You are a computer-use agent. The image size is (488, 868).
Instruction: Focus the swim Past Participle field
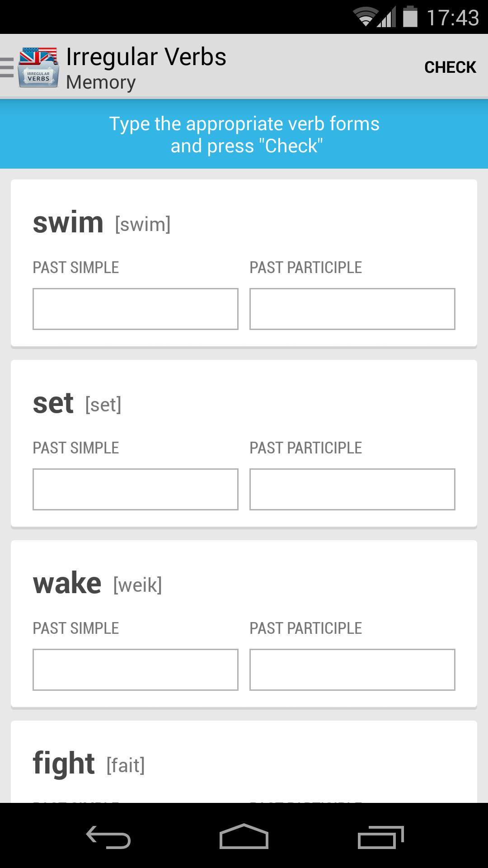[352, 309]
